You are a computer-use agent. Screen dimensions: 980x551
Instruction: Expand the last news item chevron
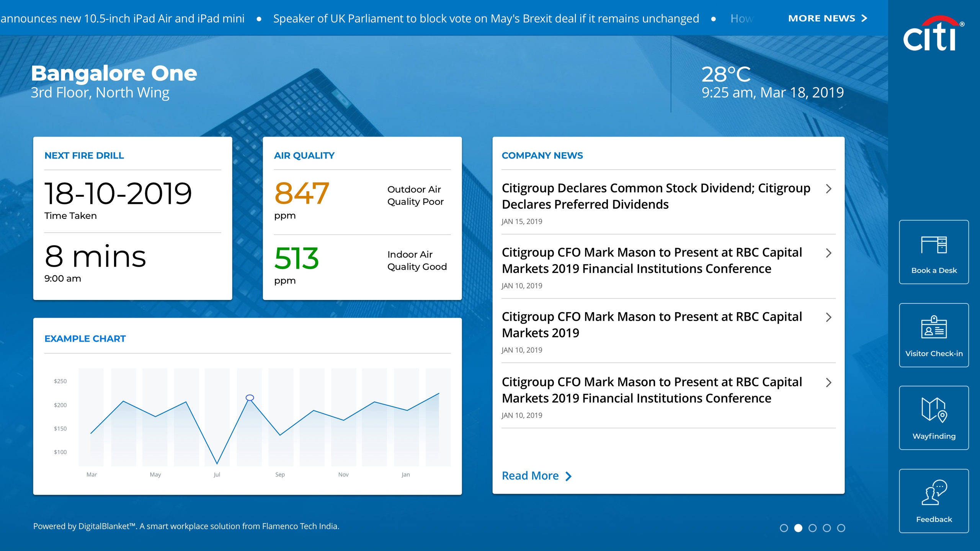pyautogui.click(x=829, y=383)
